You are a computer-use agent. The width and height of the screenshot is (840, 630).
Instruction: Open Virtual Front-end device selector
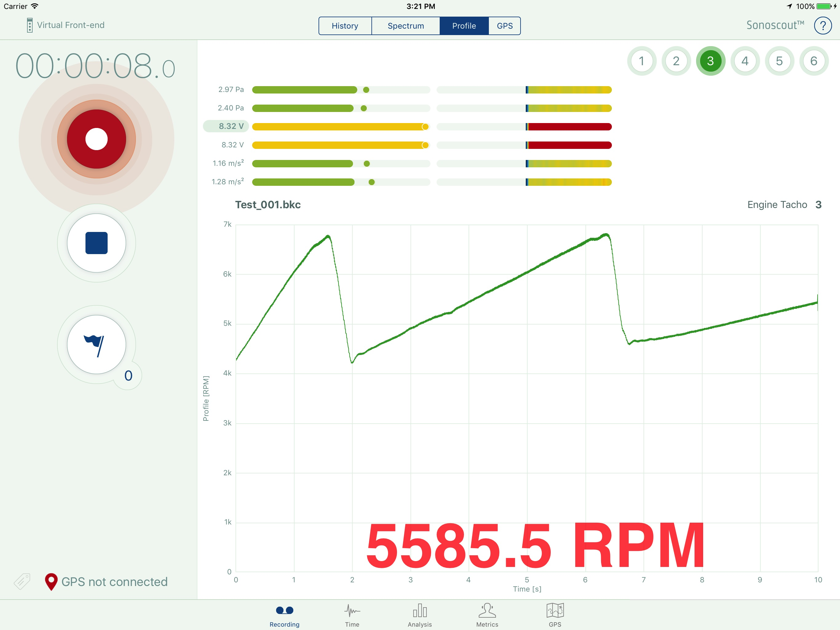65,25
